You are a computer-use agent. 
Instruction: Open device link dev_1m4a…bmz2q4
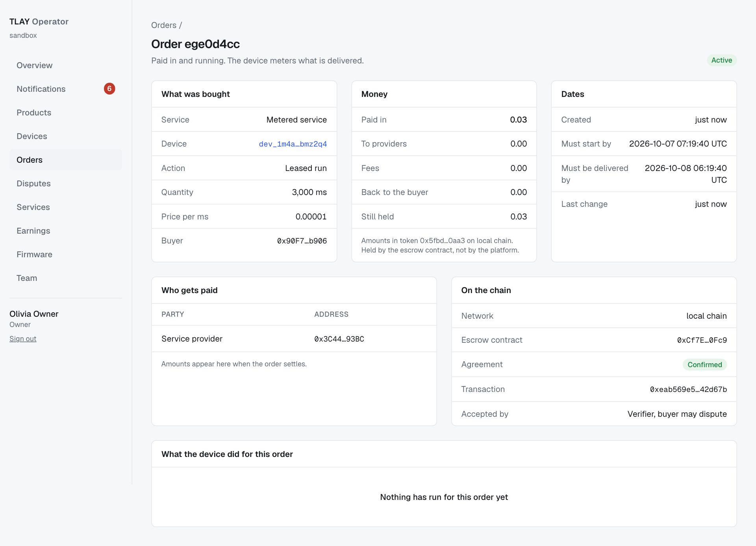293,144
